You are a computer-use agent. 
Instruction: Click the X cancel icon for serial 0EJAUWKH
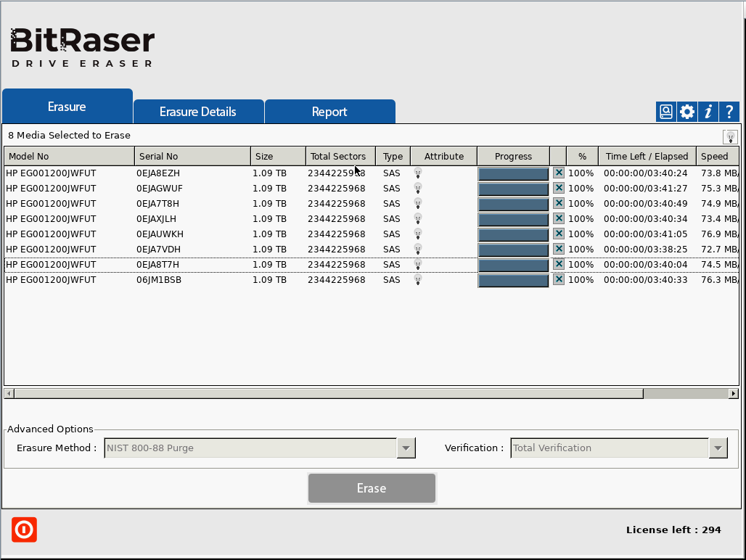[x=559, y=234]
